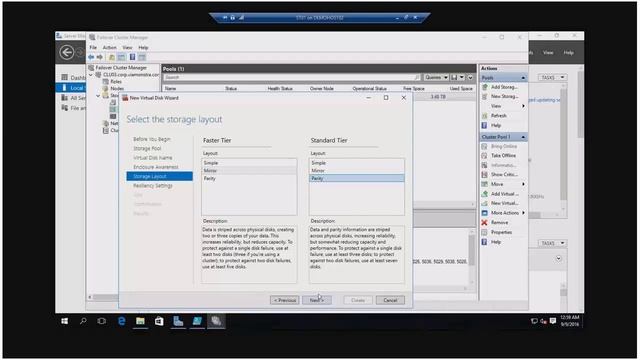Click Server Manager round back arrow button
This screenshot has height=360, width=640.
coord(67,52)
